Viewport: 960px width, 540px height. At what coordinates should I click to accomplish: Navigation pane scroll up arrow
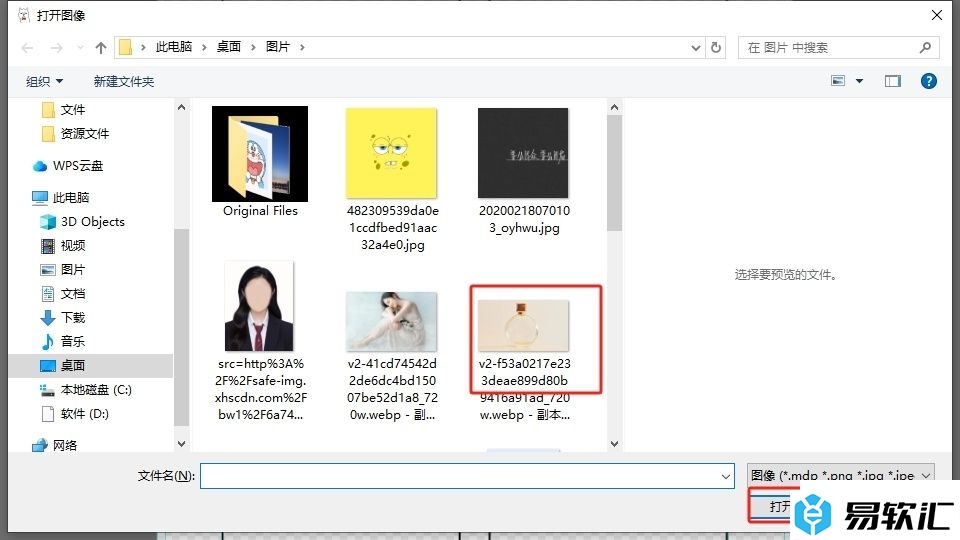[181, 107]
